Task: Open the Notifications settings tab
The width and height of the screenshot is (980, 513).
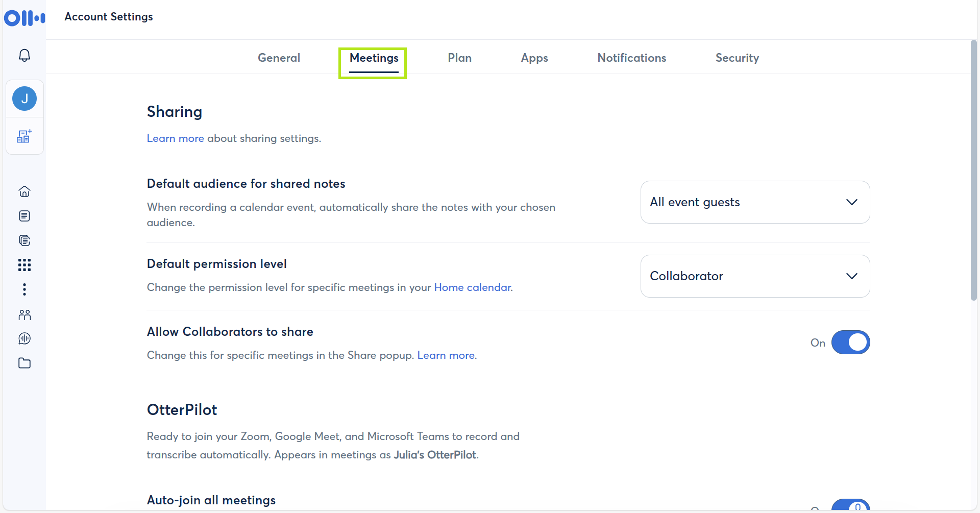Action: tap(631, 58)
